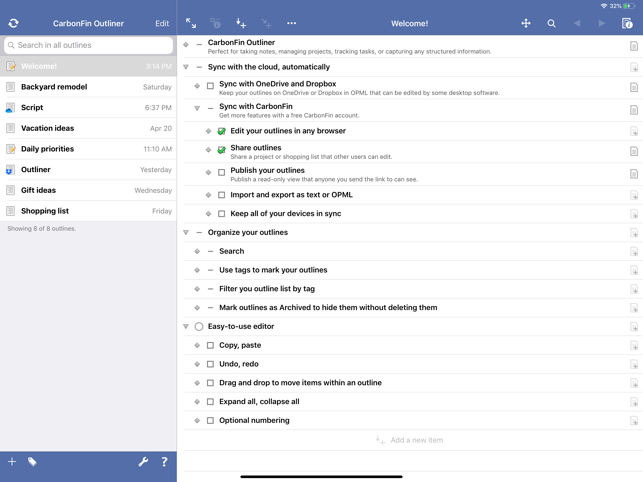The width and height of the screenshot is (643, 482).
Task: Open note icon for CarbonFin Outliner row
Action: pyautogui.click(x=633, y=46)
